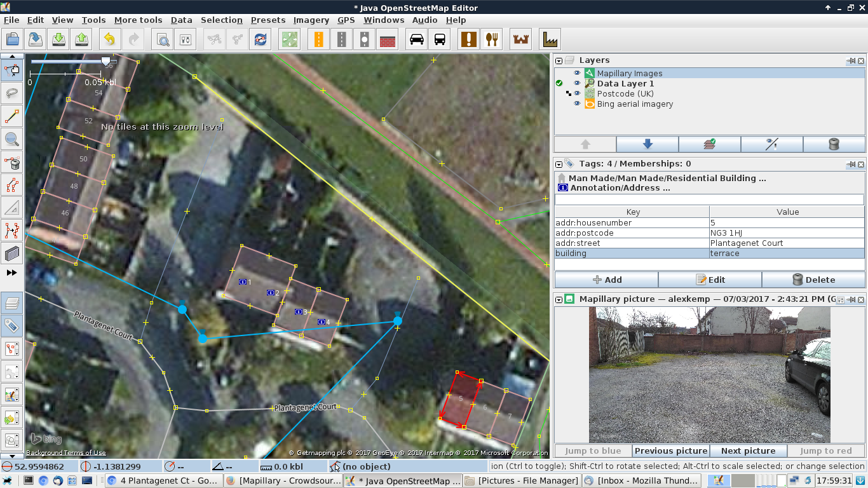Open the castle historic preset icon
This screenshot has height=488, width=868.
pos(520,39)
